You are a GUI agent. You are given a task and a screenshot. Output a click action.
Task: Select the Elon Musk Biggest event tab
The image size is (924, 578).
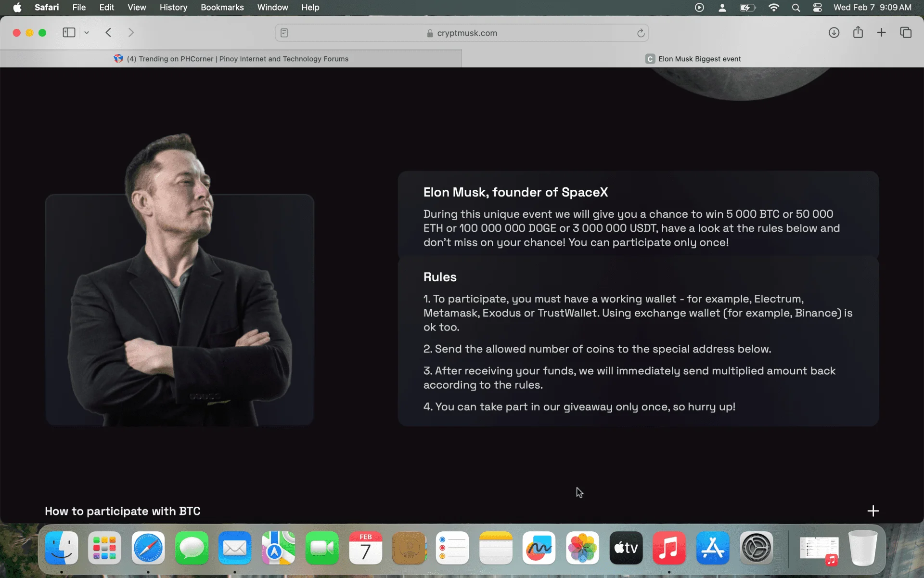click(x=693, y=59)
